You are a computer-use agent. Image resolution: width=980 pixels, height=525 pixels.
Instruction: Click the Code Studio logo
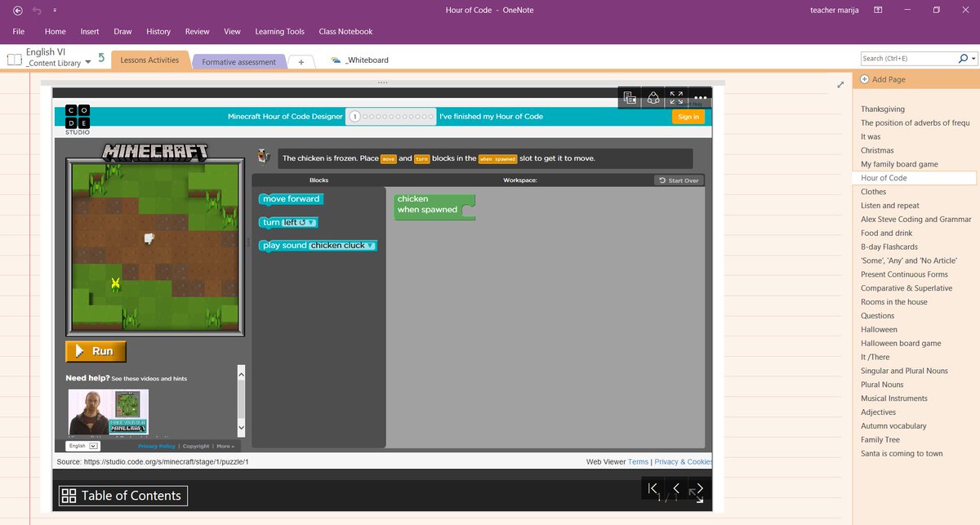78,118
